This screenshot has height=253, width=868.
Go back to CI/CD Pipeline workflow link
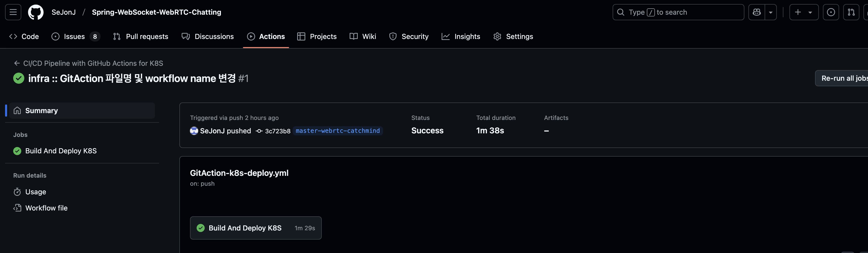pyautogui.click(x=93, y=63)
